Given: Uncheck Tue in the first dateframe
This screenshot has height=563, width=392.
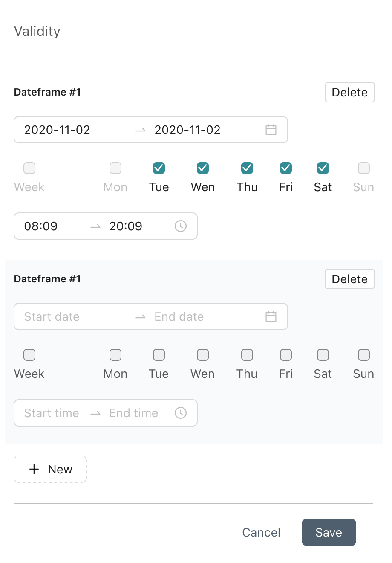Looking at the screenshot, I should coord(159,168).
